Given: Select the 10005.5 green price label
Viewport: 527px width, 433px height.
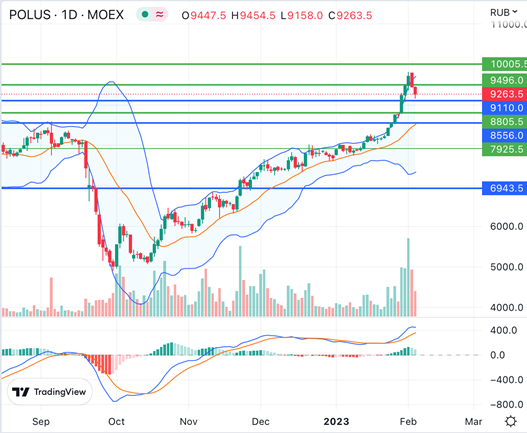Looking at the screenshot, I should [x=505, y=64].
